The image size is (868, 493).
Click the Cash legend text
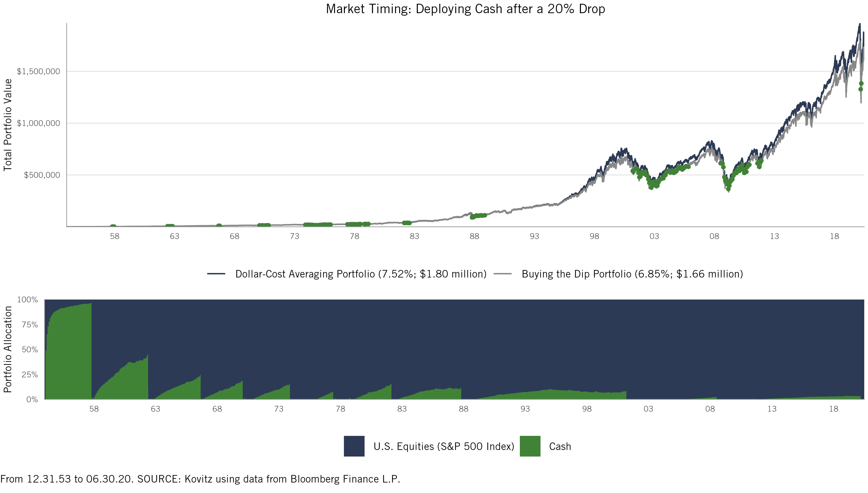pos(560,446)
